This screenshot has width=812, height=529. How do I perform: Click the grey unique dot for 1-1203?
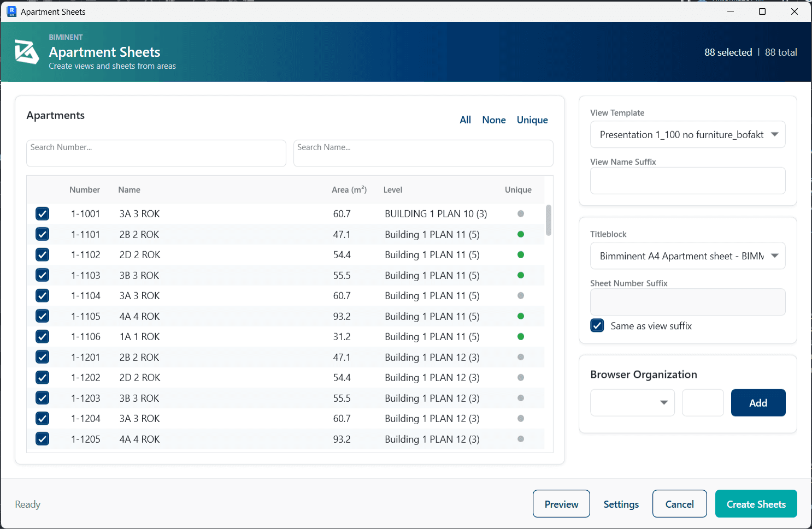(521, 398)
